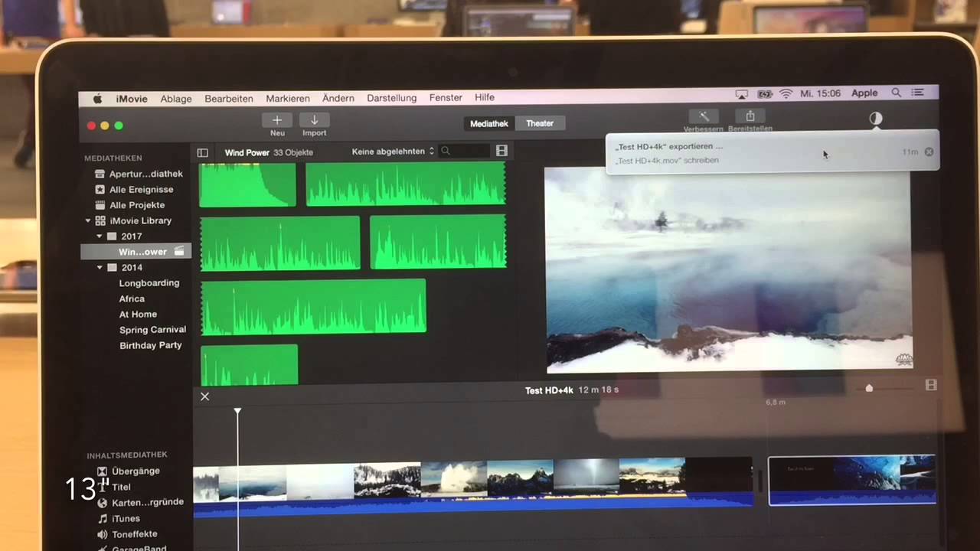This screenshot has height=551, width=980.
Task: Click the battery status icon
Action: pyautogui.click(x=765, y=94)
